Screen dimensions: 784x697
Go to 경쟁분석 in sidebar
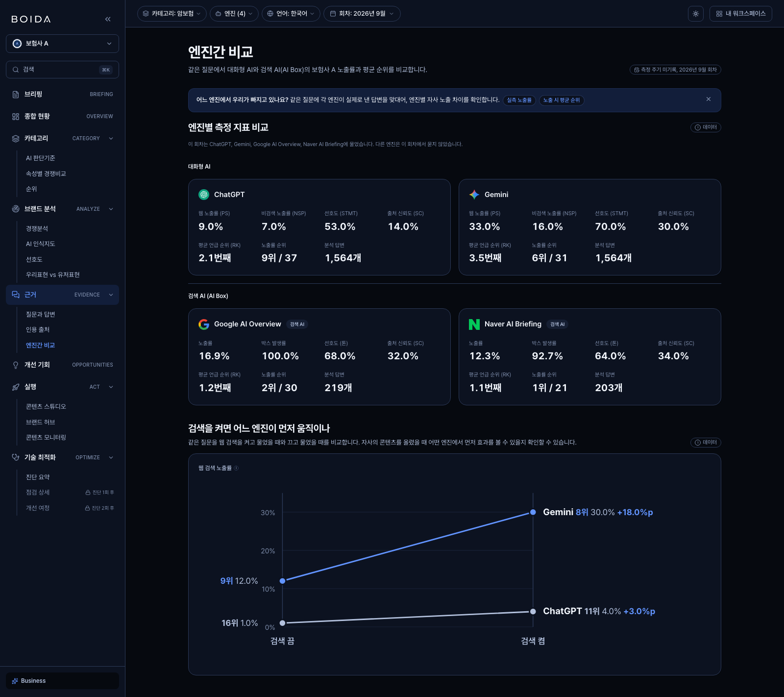coord(37,228)
